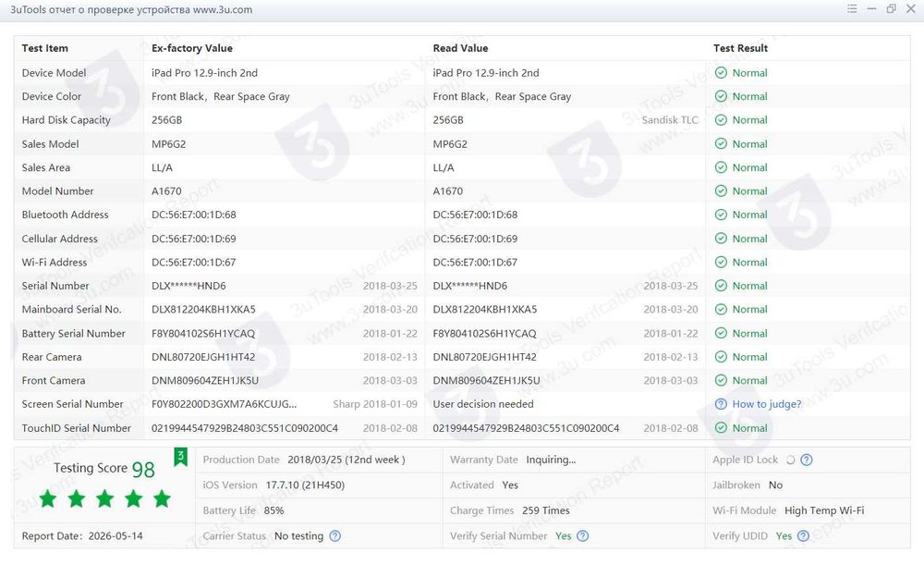Click the Normal result for Rear Camera
Screen dimensions: 924x565
pyautogui.click(x=749, y=357)
